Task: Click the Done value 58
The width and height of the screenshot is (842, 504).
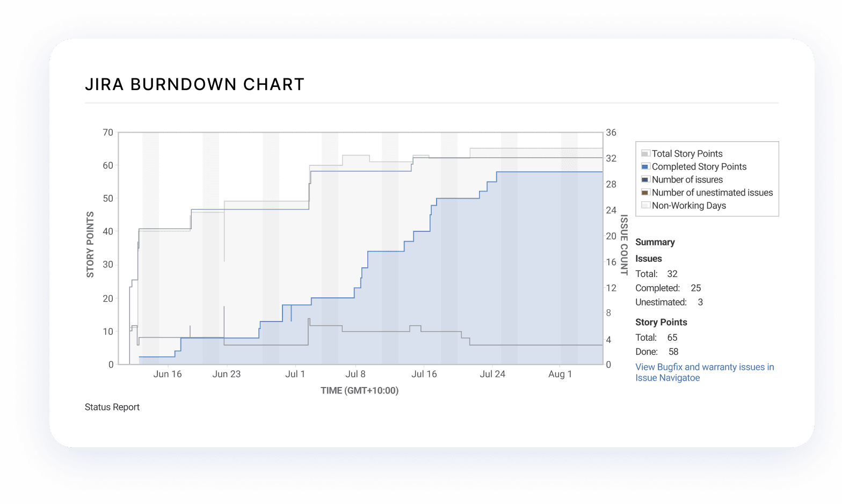Action: point(673,352)
